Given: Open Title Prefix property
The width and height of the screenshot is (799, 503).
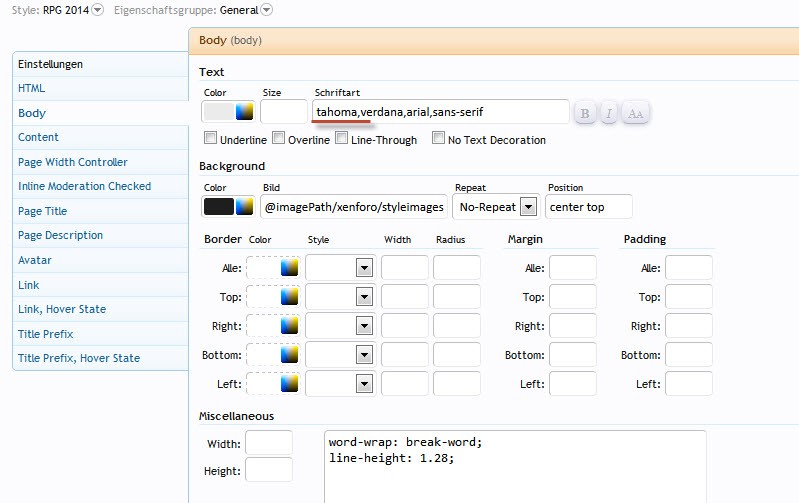Looking at the screenshot, I should (x=100, y=334).
